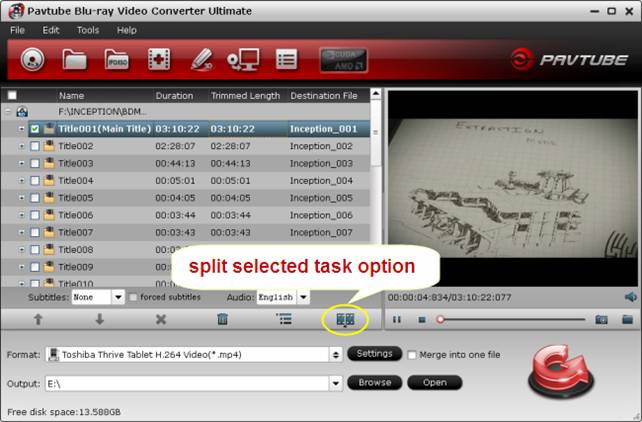Check the Title005 checkbox
Screen dimensions: 642x422
(35, 198)
